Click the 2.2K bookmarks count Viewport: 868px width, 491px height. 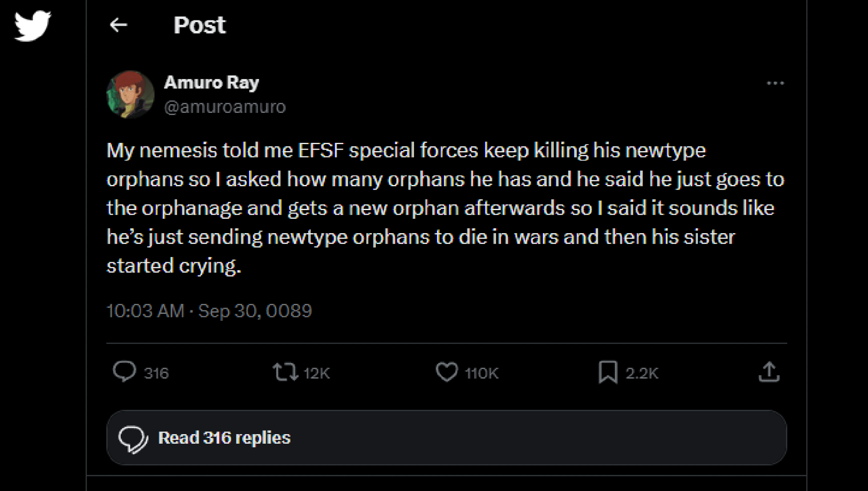coord(642,373)
